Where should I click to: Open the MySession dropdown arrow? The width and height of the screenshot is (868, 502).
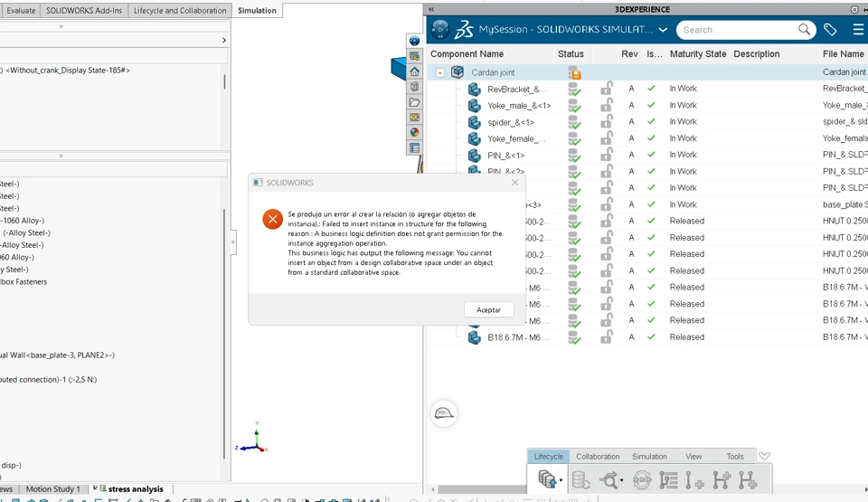pos(663,30)
